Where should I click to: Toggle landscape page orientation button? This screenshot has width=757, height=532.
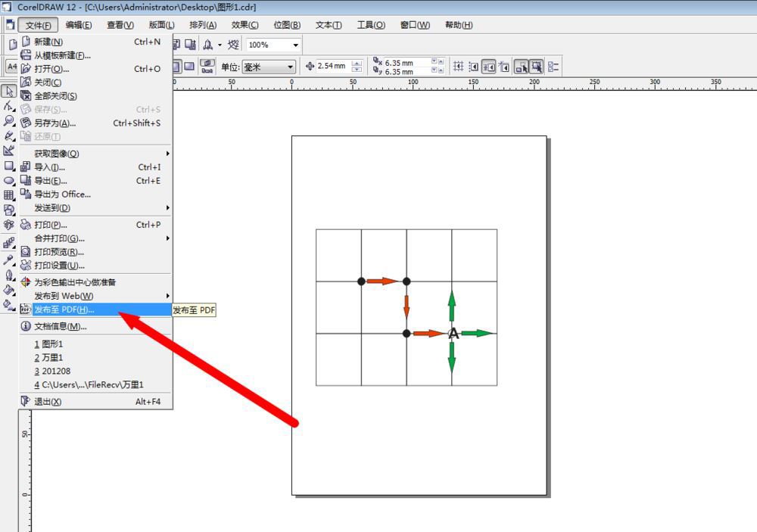coord(190,67)
